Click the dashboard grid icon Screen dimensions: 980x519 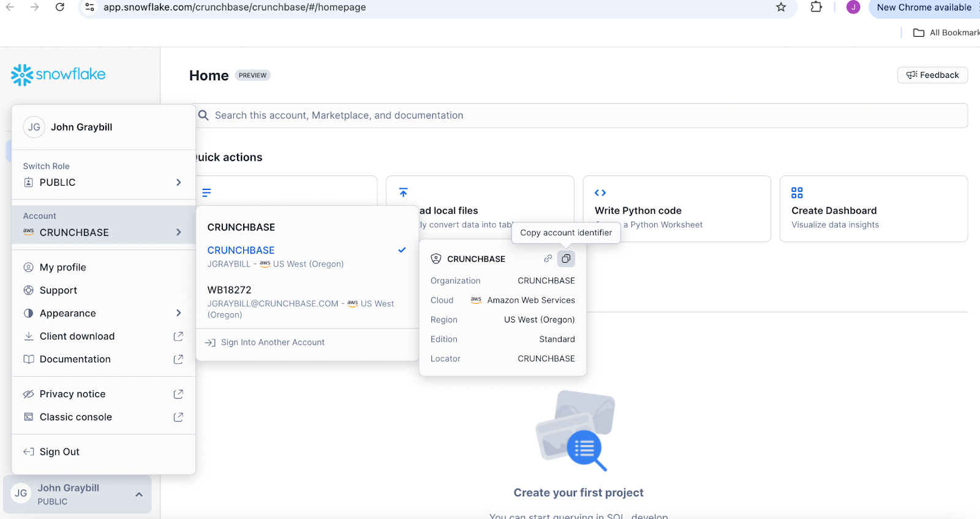[797, 192]
